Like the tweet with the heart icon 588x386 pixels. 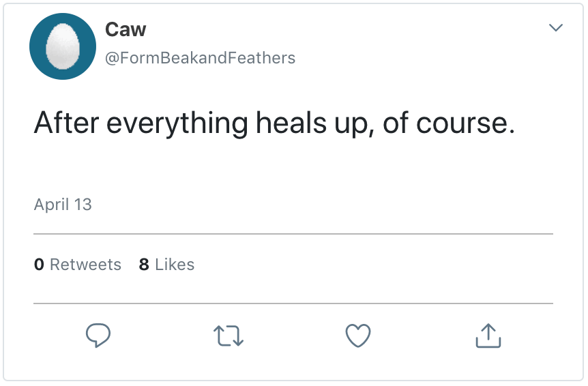click(x=358, y=335)
